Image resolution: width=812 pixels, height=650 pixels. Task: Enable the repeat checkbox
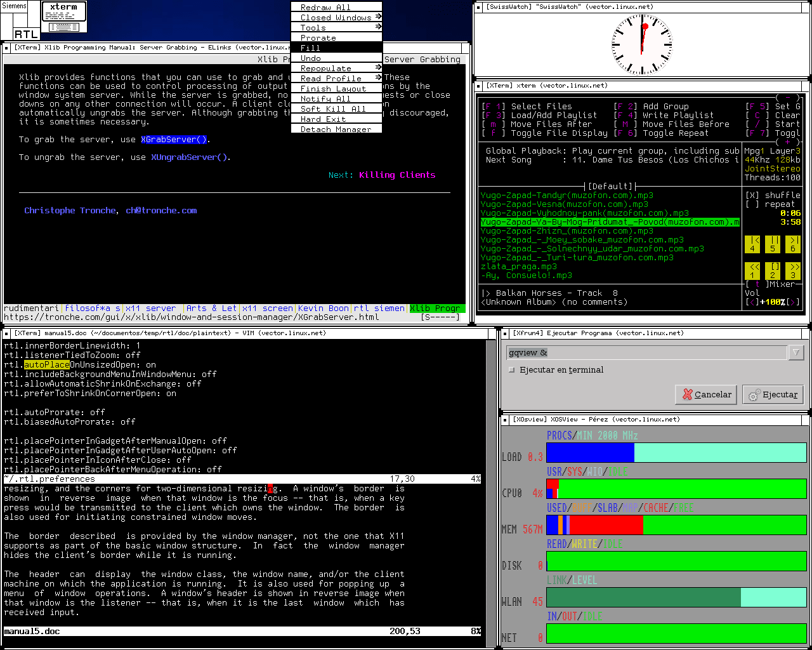752,204
